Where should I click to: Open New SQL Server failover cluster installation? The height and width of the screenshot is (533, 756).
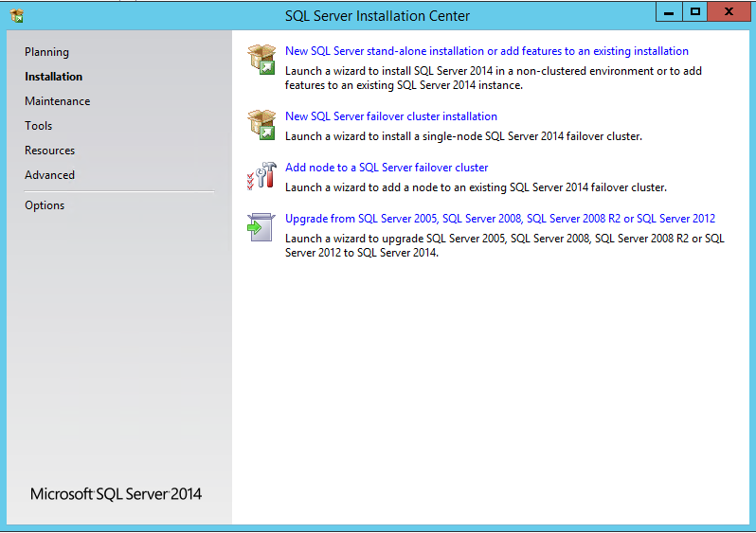point(391,116)
